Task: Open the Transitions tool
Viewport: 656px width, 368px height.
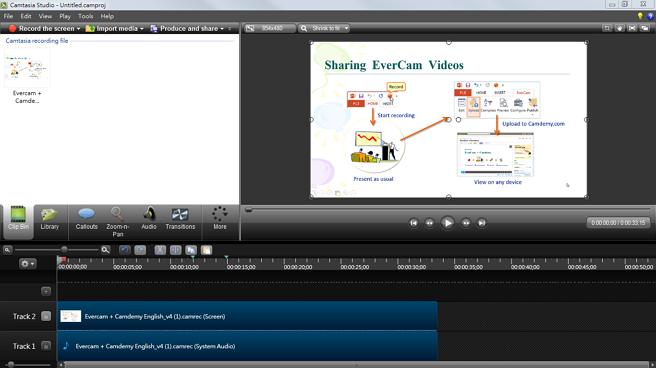Action: point(180,219)
